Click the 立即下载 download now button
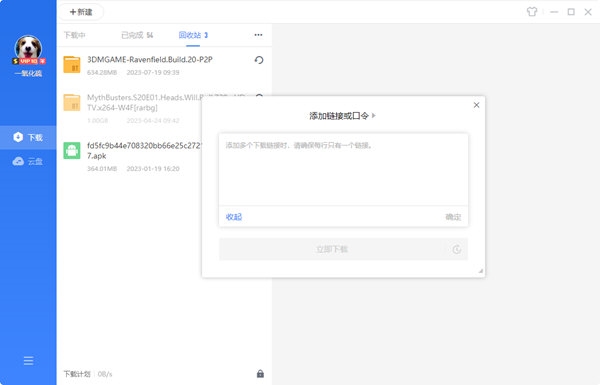The height and width of the screenshot is (385, 600). click(332, 249)
